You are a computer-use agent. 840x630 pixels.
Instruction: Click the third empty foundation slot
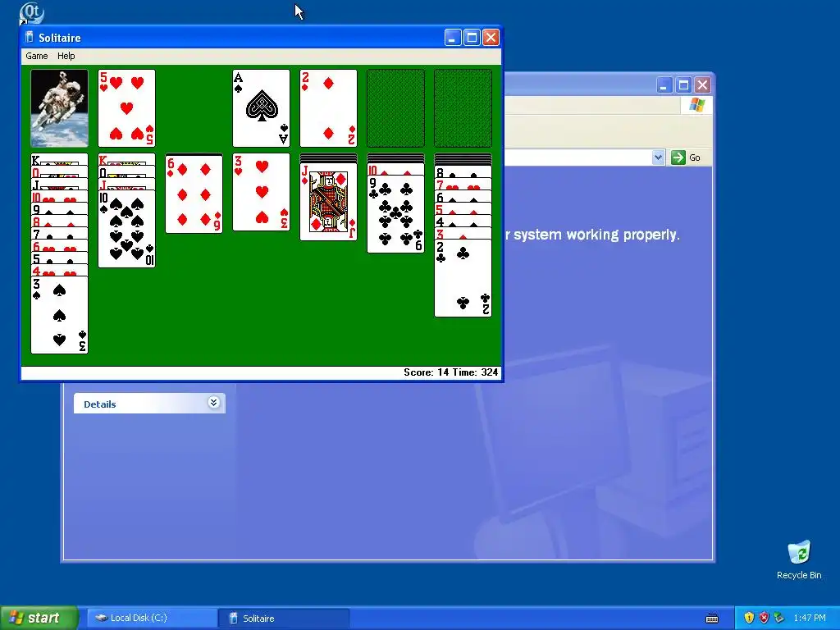click(396, 108)
